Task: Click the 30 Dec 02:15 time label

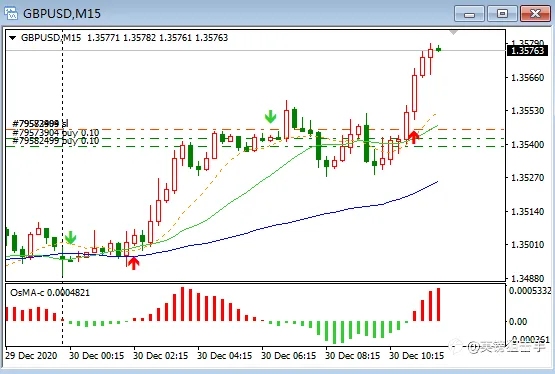Action: 161,356
